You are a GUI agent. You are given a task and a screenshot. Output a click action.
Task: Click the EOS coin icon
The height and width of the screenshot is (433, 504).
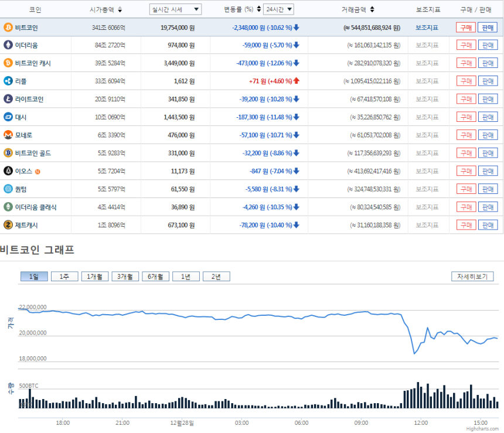pos(8,171)
